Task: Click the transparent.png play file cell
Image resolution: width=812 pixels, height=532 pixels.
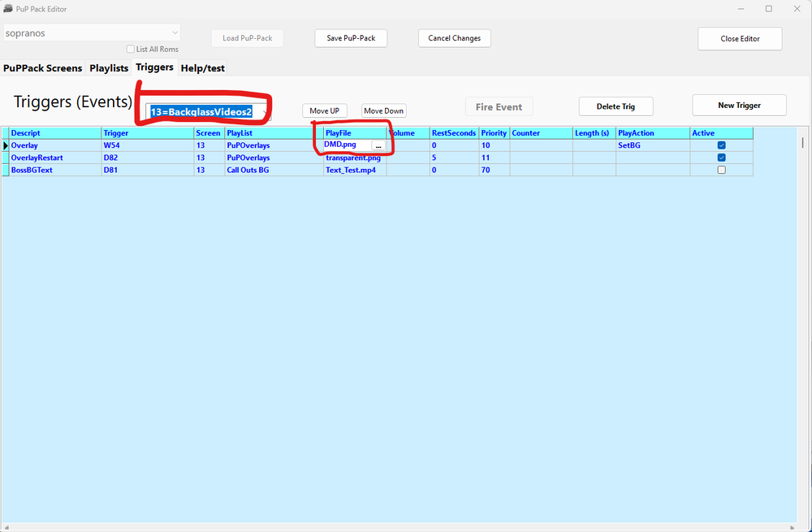Action: [x=355, y=158]
